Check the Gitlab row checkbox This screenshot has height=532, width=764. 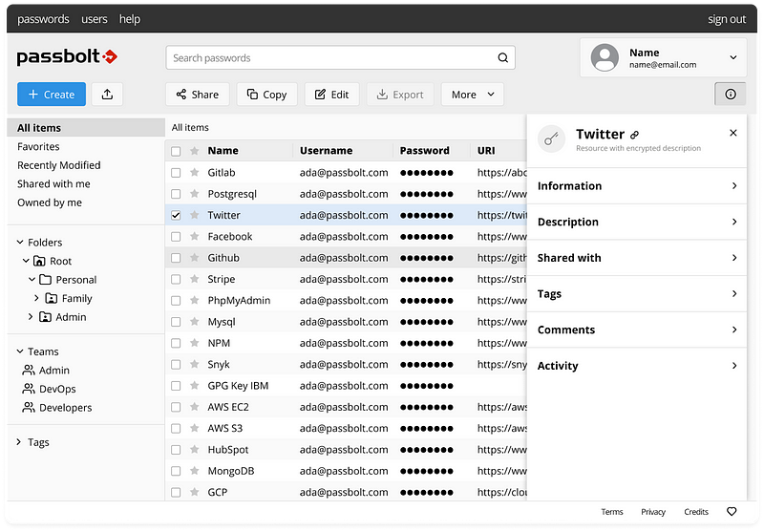pos(176,173)
